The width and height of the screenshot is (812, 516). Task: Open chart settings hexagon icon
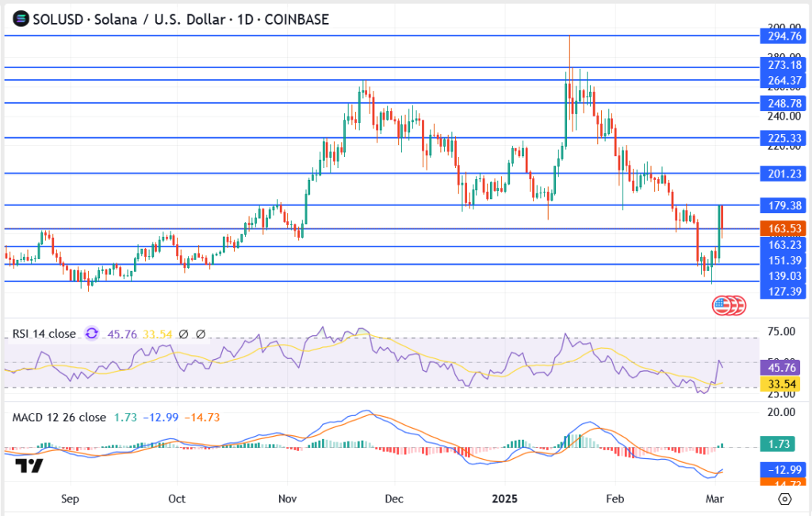pos(784,499)
